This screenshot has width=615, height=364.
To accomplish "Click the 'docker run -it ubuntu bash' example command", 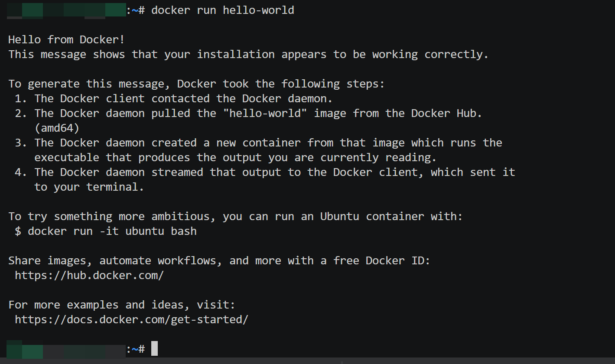I will 112,231.
